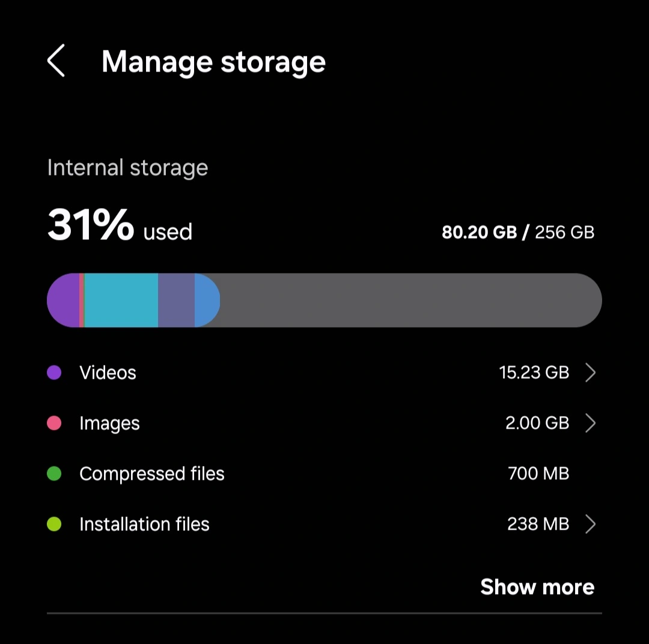Select the Videos category row
Screen dimensions: 649x644
(x=324, y=372)
